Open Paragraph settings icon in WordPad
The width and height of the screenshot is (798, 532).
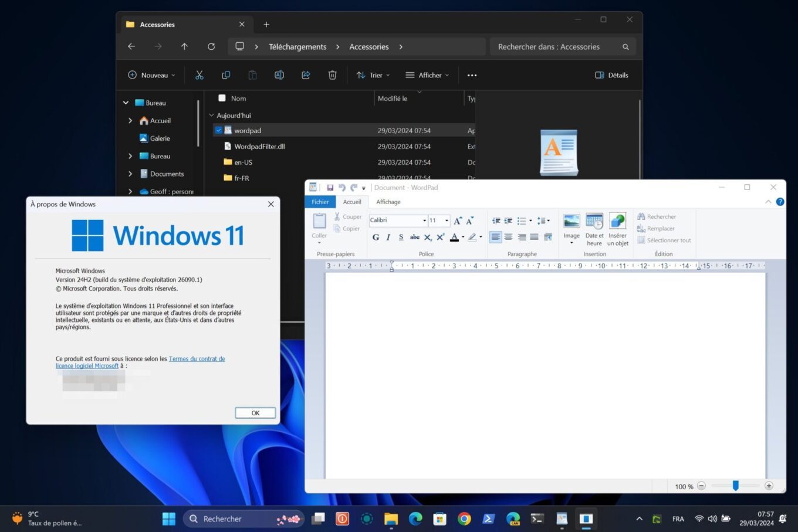tap(547, 237)
